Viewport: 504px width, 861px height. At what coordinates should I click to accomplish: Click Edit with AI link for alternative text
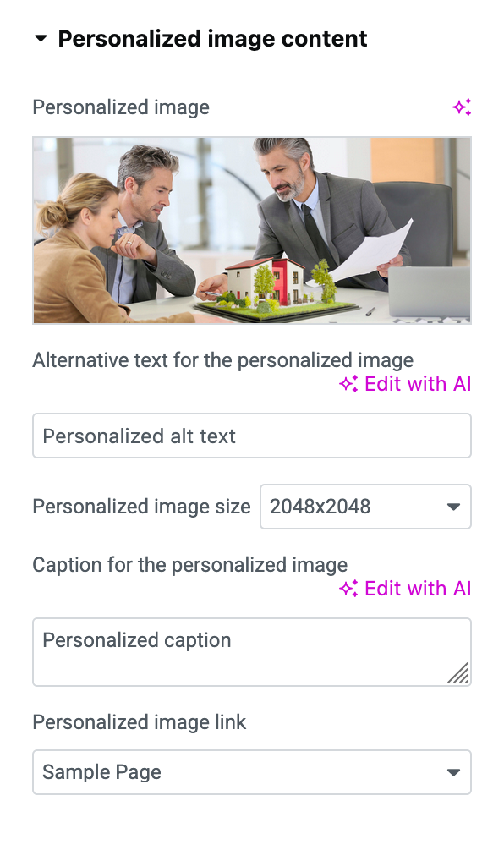pyautogui.click(x=405, y=384)
